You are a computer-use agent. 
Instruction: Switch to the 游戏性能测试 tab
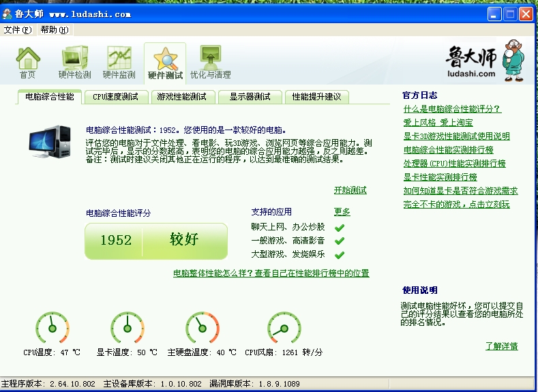point(182,97)
